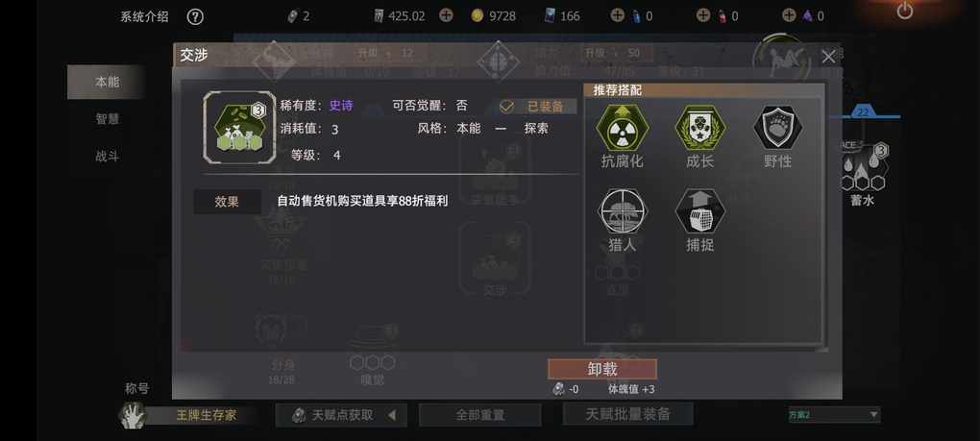
Task: Click the 全部重置 reset button
Action: click(480, 415)
